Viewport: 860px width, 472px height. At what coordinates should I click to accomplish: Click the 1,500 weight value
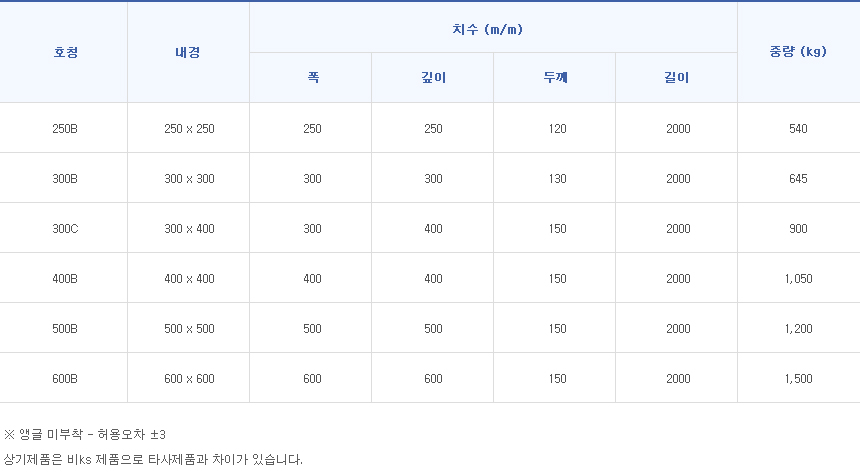click(x=798, y=379)
